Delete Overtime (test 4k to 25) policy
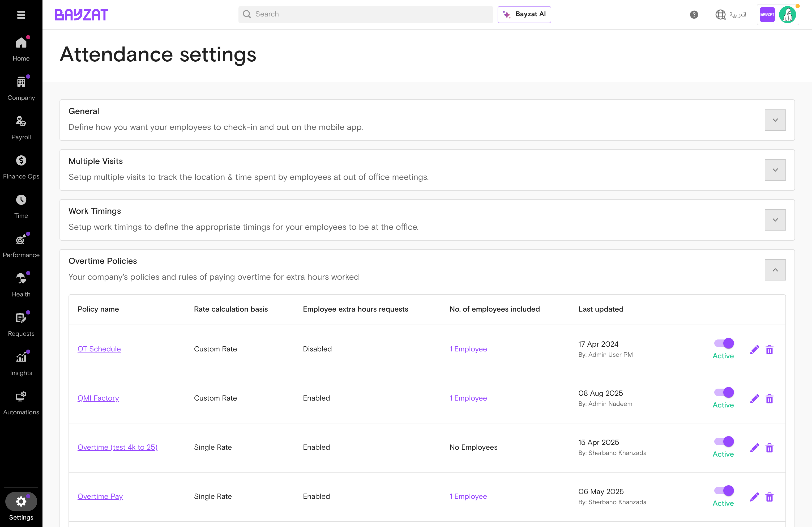The height and width of the screenshot is (527, 812). [769, 448]
